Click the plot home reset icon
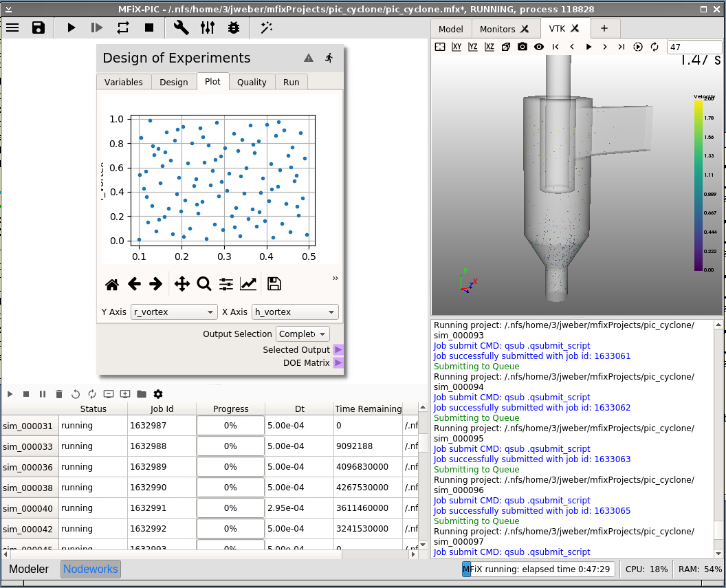Screen dimensions: 726x588 coord(112,283)
